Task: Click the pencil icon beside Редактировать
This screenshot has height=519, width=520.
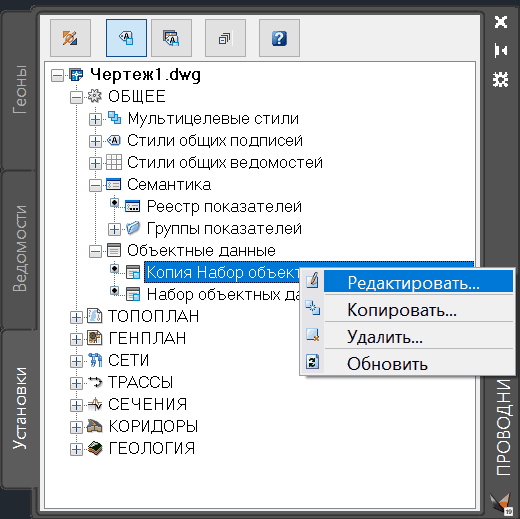Action: (x=312, y=281)
